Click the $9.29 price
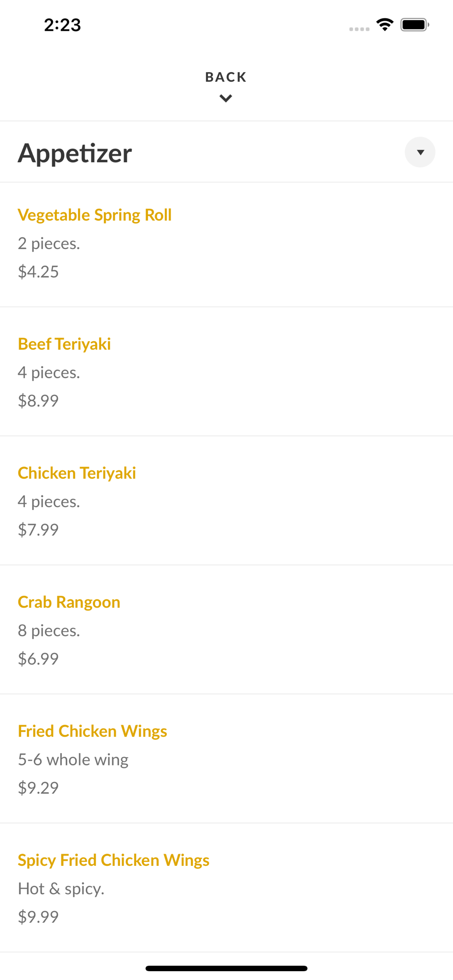Image resolution: width=453 pixels, height=980 pixels. pos(38,787)
